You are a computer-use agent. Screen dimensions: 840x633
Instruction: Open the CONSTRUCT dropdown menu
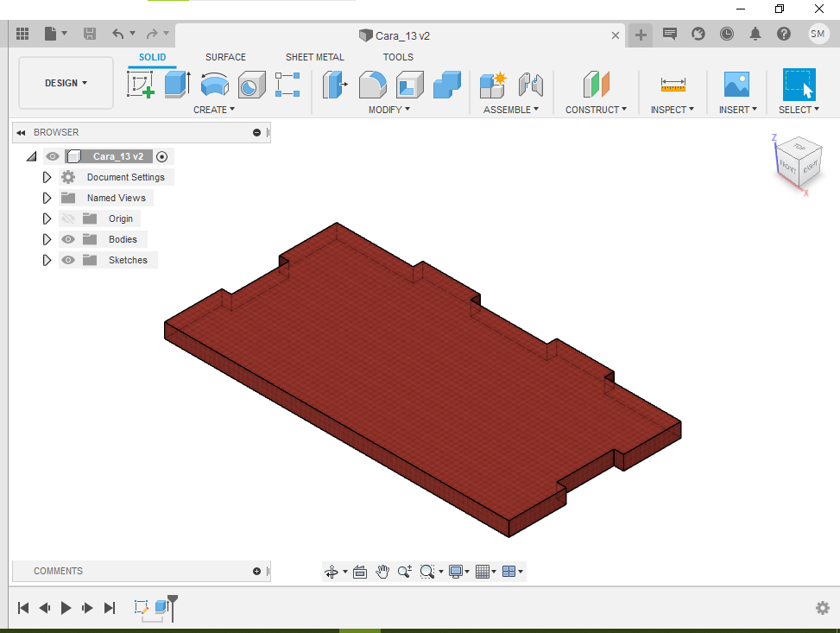click(x=596, y=110)
